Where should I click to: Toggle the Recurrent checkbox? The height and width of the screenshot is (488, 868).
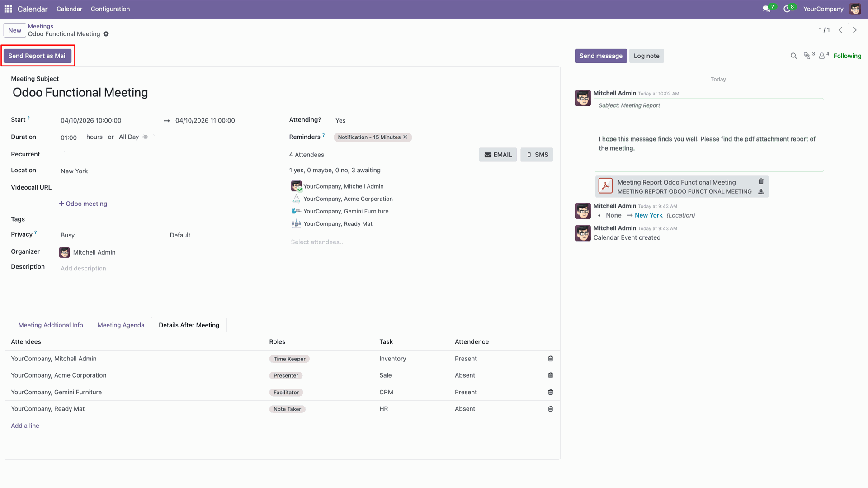62,154
